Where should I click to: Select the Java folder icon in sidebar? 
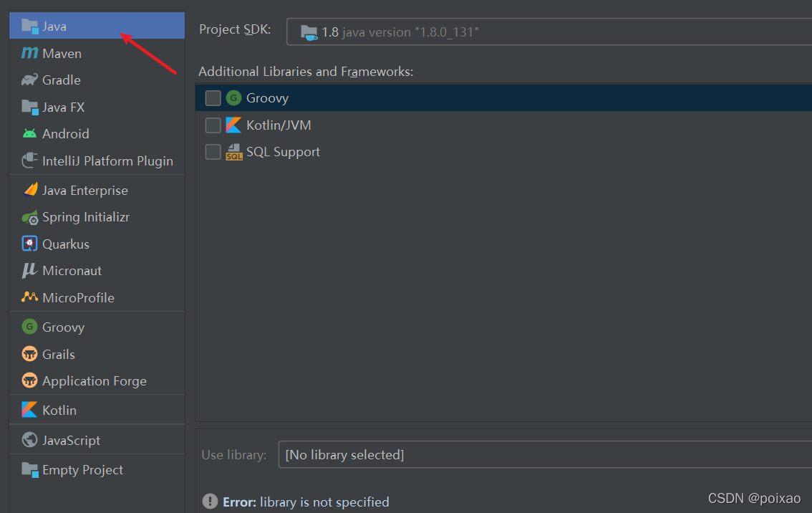[29, 27]
